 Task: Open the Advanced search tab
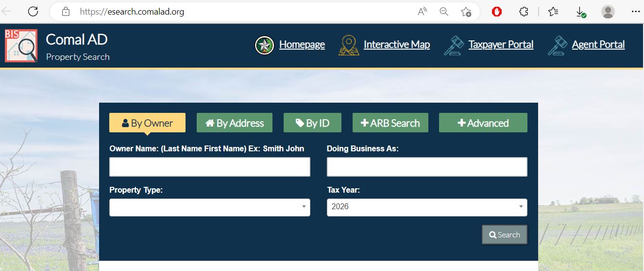(483, 123)
